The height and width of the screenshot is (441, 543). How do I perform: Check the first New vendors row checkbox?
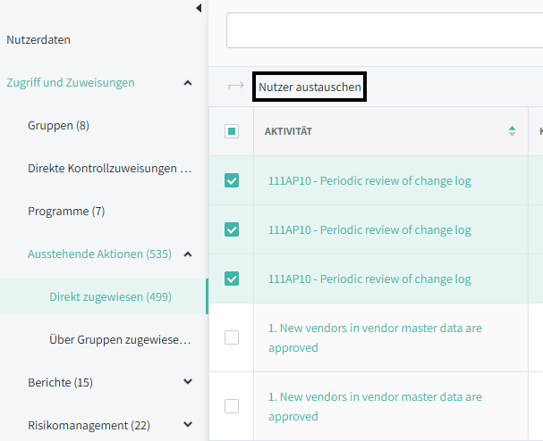coord(232,337)
